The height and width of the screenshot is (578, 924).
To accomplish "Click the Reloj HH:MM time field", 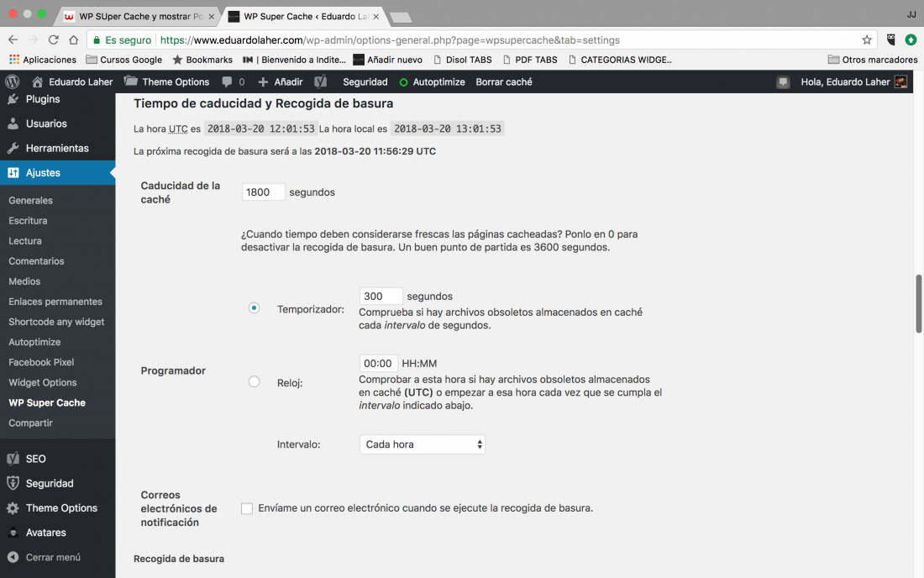I will (378, 364).
